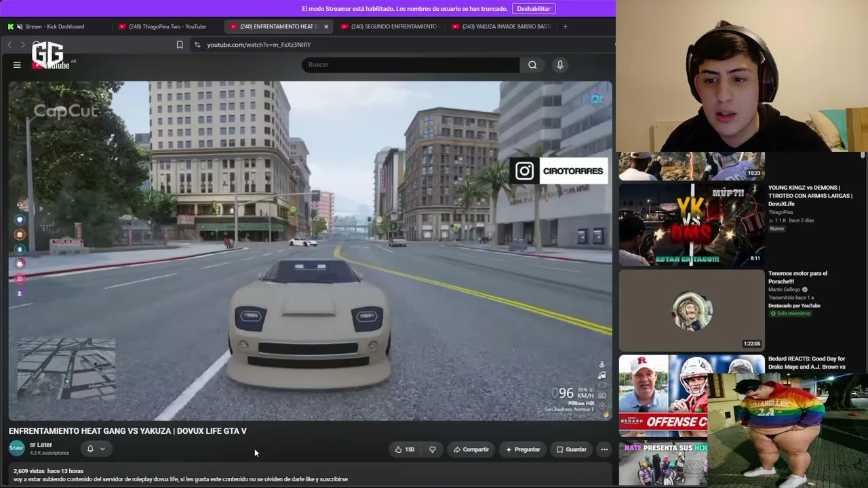This screenshot has height=488, width=868.
Task: Click the recommendations sidebar scrollbar
Action: (863, 156)
